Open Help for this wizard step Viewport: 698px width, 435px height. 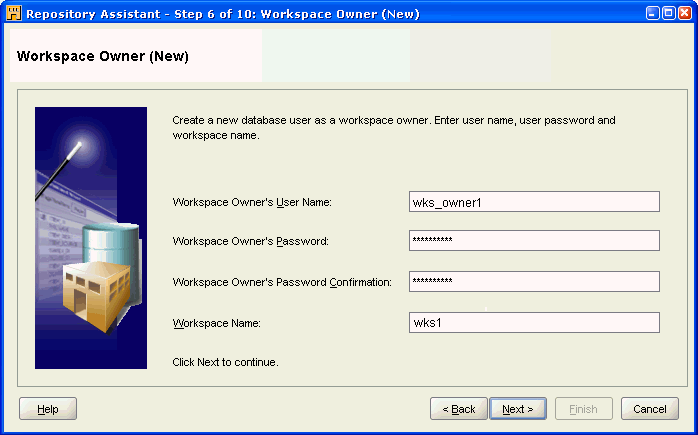[48, 409]
